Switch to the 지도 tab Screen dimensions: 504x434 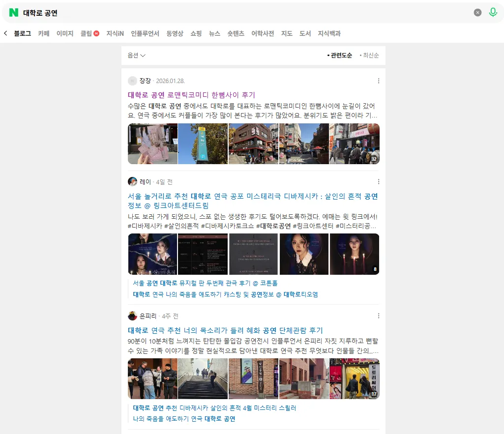(287, 33)
